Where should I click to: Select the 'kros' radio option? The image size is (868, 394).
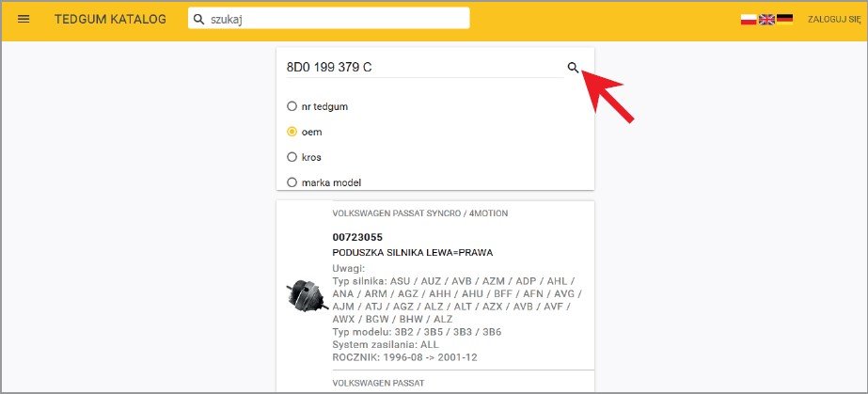pyautogui.click(x=292, y=157)
